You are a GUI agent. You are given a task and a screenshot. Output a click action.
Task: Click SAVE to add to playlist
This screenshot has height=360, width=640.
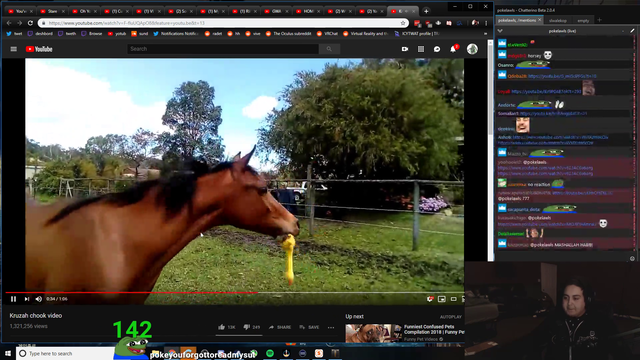pyautogui.click(x=309, y=327)
